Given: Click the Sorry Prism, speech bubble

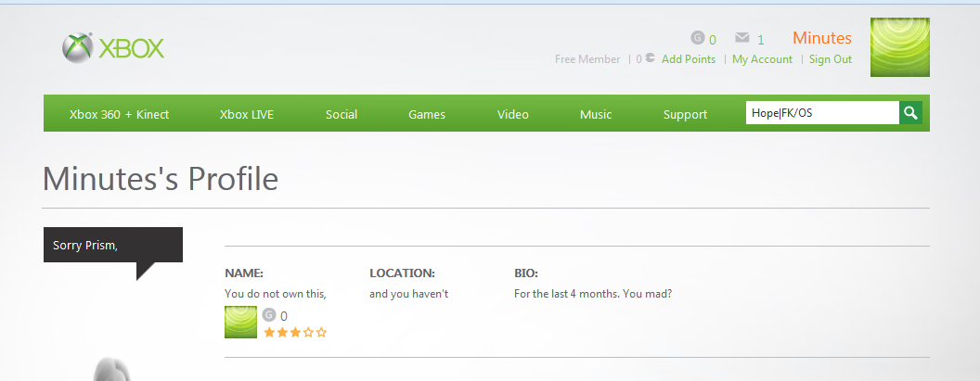Looking at the screenshot, I should (113, 245).
